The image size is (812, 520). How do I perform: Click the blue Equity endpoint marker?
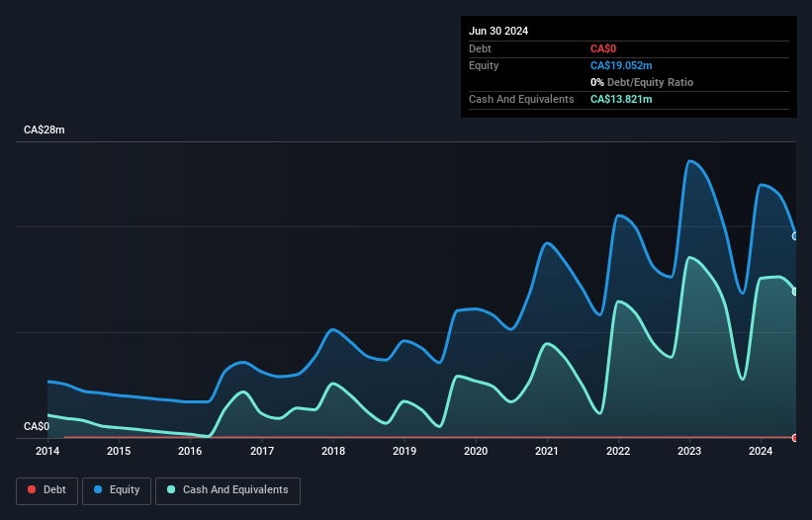[x=795, y=236]
